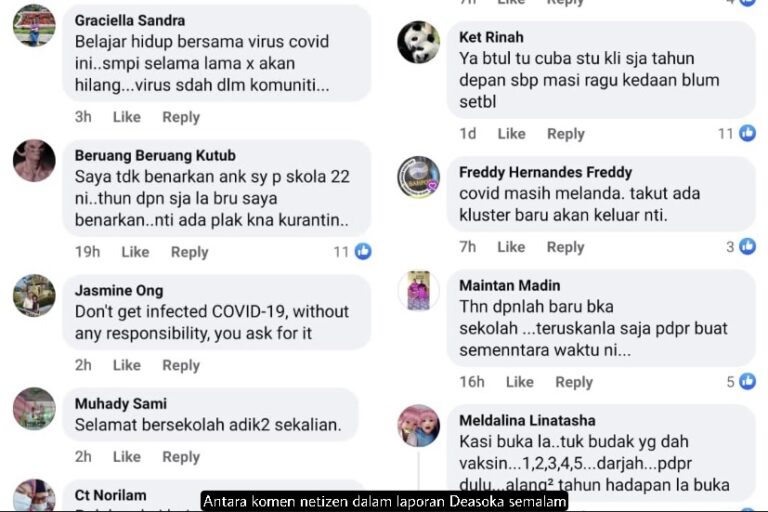The image size is (768, 512).
Task: Open Ket Rinah's panda profile picture
Action: 418,42
